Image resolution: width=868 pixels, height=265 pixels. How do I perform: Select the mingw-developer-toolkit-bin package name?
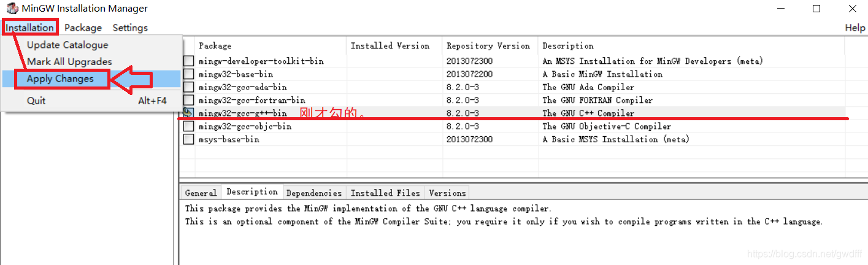(x=261, y=61)
